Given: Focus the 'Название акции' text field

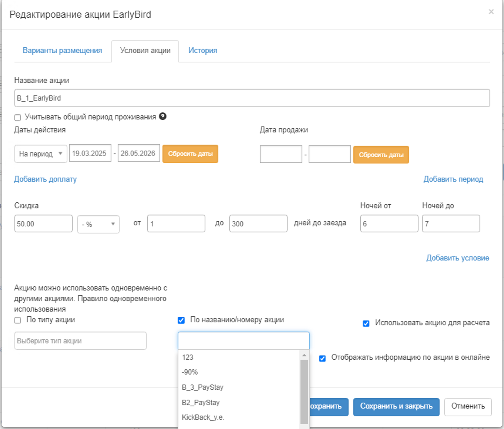Looking at the screenshot, I should pos(252,98).
